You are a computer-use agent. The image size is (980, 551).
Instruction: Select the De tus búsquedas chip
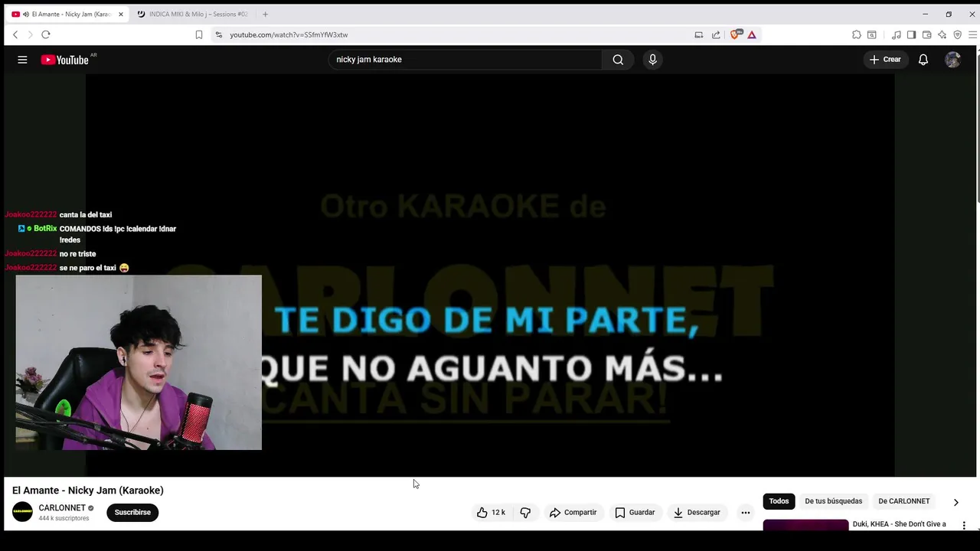tap(833, 501)
